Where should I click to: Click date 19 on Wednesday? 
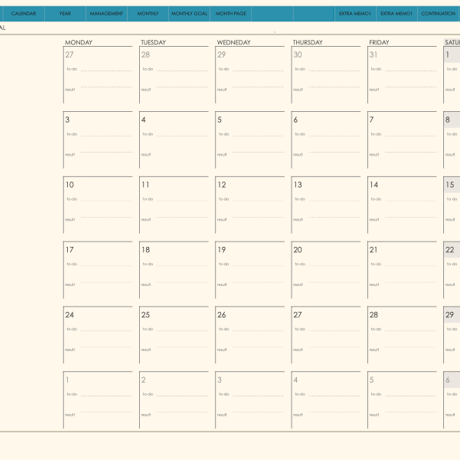click(222, 250)
